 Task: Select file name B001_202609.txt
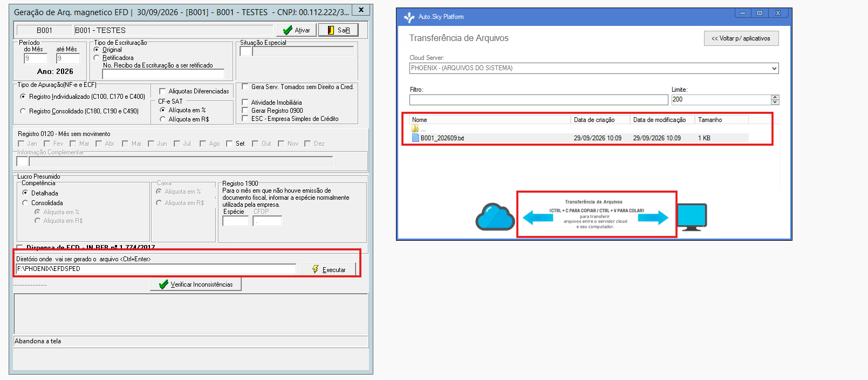pyautogui.click(x=442, y=138)
